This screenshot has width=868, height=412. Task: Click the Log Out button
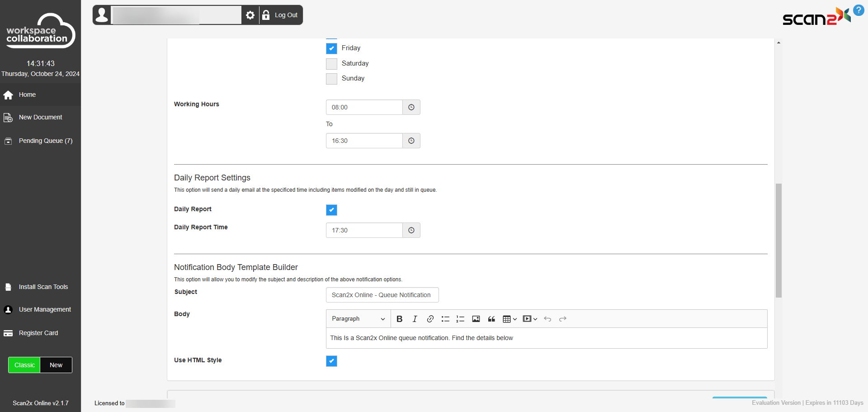coord(281,15)
